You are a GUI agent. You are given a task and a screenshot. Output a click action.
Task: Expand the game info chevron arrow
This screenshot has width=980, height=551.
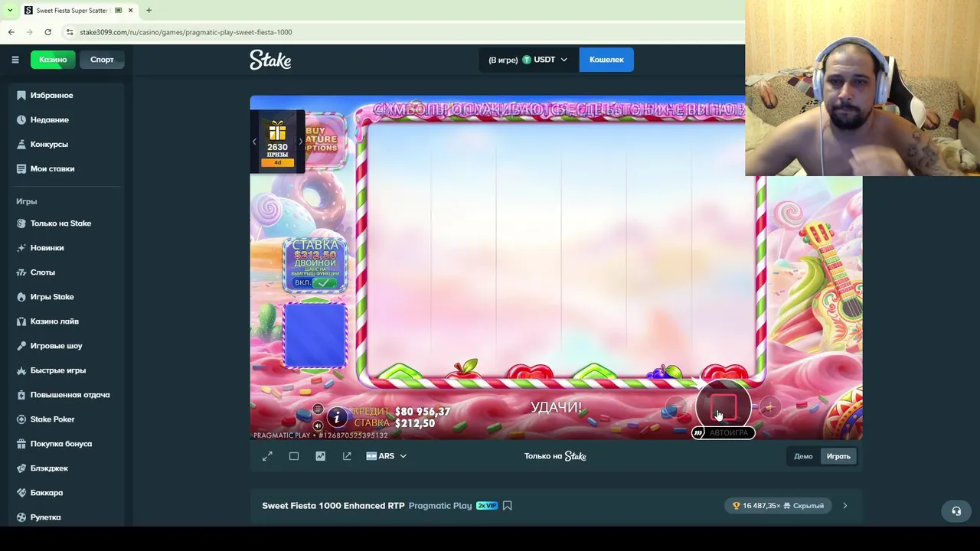point(845,506)
